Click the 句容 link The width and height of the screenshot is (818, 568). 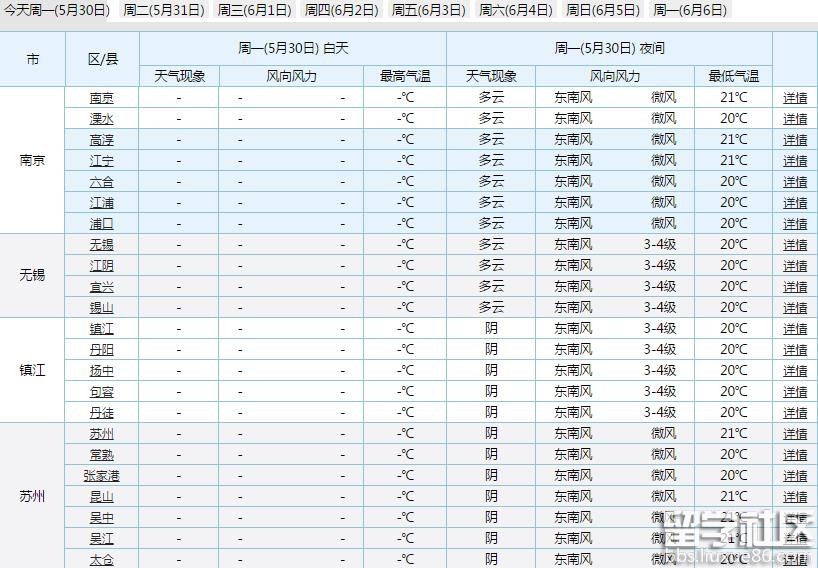[102, 392]
